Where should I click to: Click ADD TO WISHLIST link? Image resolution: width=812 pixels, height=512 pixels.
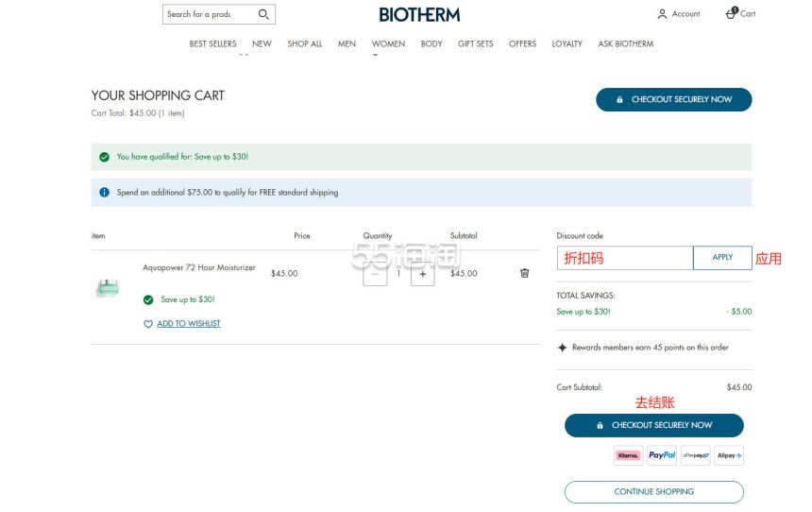[188, 324]
